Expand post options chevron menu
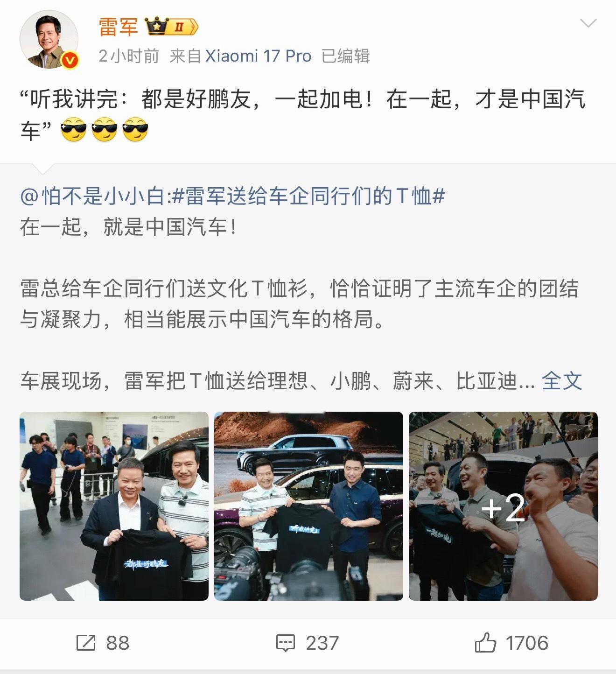 [588, 23]
